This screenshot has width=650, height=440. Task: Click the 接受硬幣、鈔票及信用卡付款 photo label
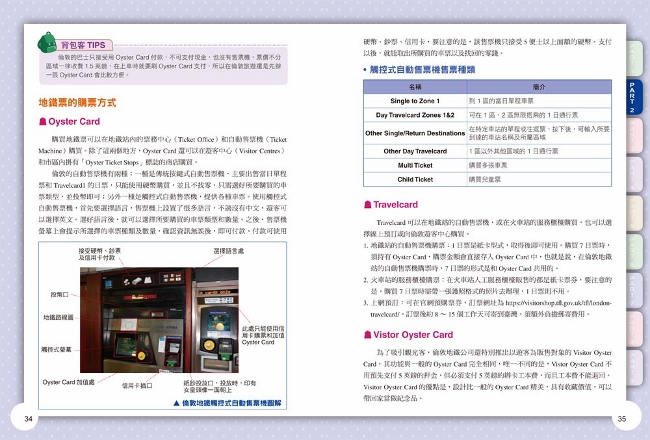[x=99, y=254]
